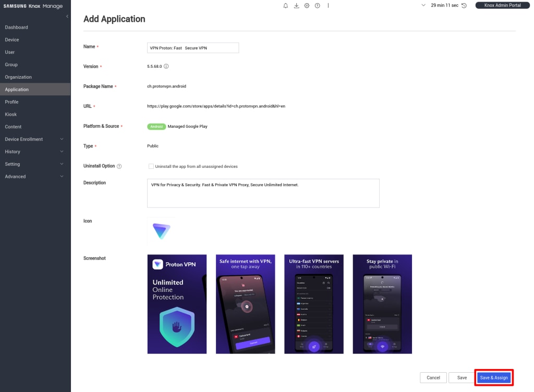Open the Unlimited Online Protection screenshot
This screenshot has width=534, height=392.
point(177,304)
